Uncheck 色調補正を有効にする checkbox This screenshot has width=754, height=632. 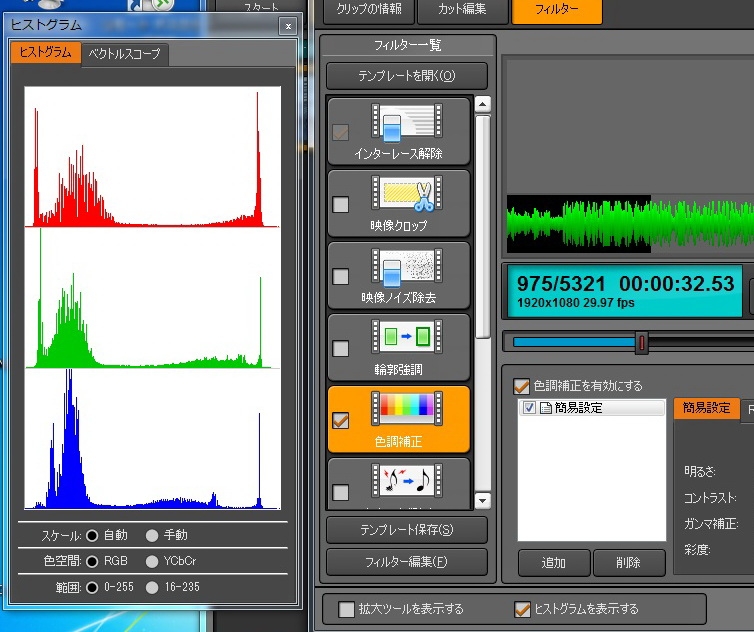click(x=521, y=386)
